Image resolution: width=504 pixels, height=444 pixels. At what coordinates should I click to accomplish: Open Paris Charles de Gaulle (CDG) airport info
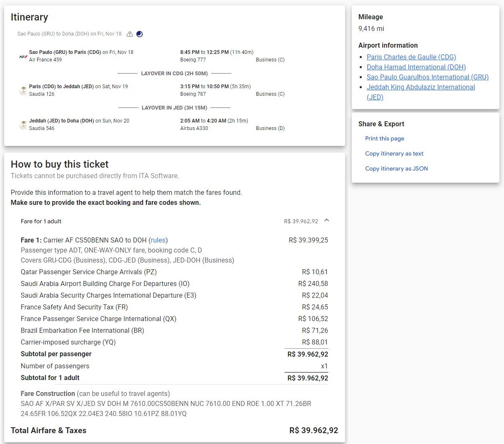click(x=411, y=57)
